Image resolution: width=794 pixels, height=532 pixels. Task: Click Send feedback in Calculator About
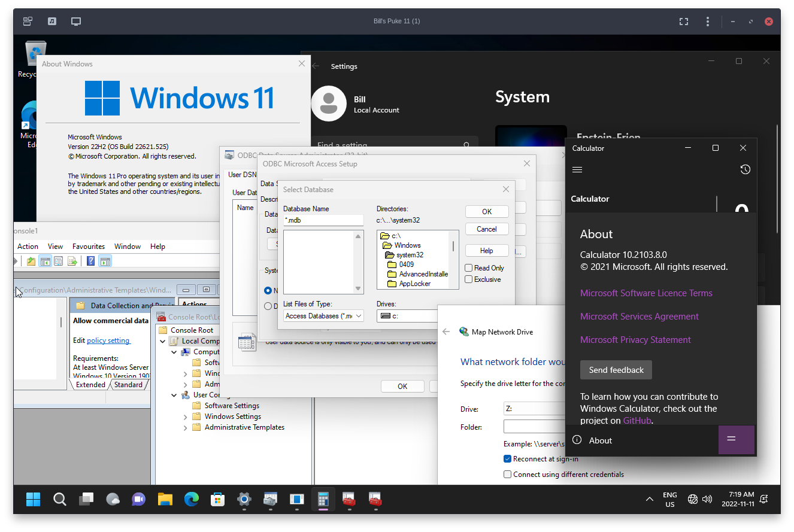(616, 370)
